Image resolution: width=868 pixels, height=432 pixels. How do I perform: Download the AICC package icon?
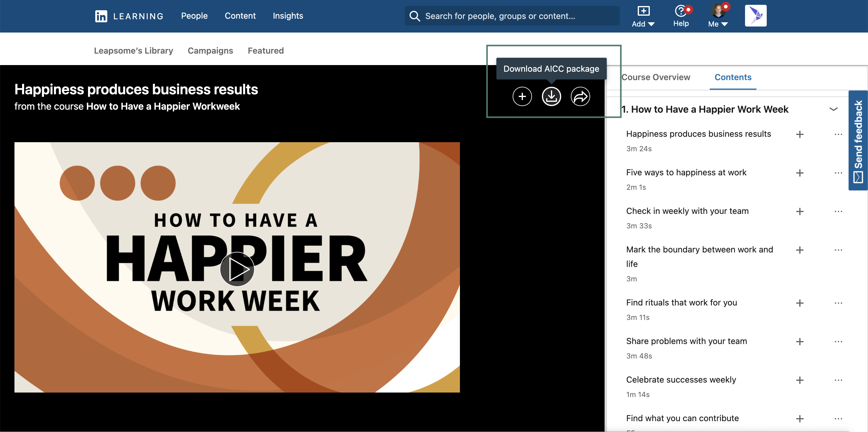[x=551, y=96]
